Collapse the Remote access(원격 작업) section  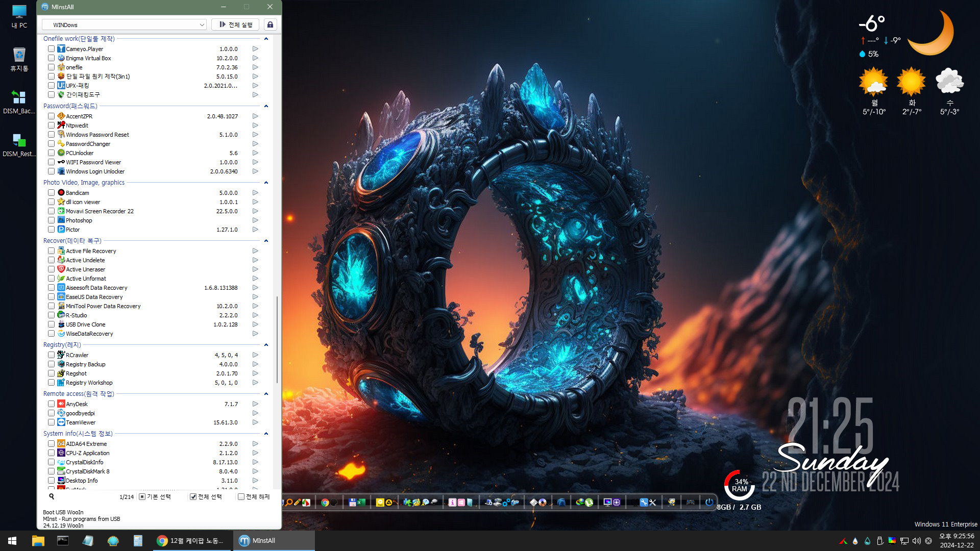click(x=266, y=394)
